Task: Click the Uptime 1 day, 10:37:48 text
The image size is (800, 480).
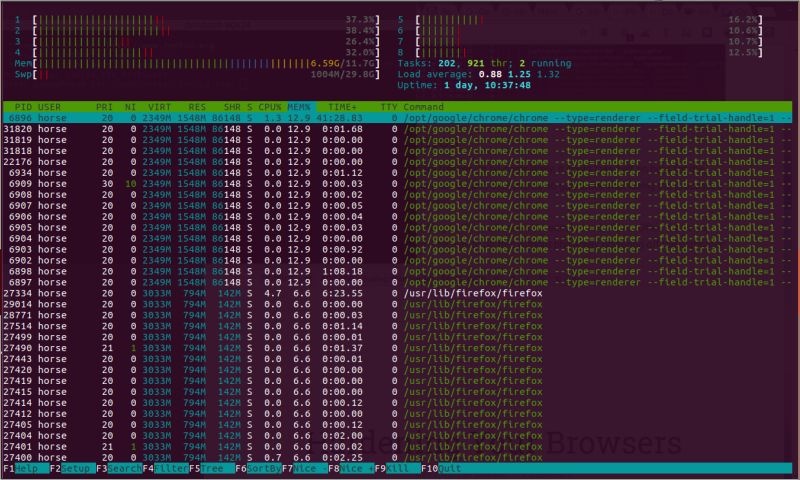Action: coord(464,85)
